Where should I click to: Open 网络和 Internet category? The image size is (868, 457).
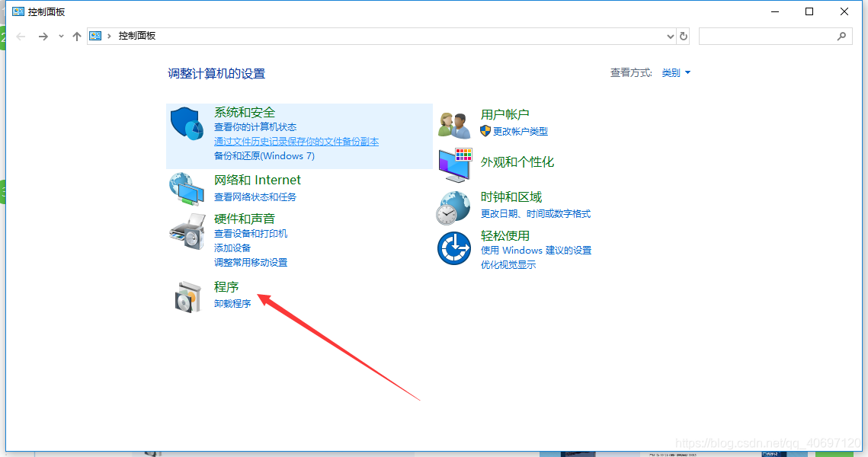click(258, 180)
